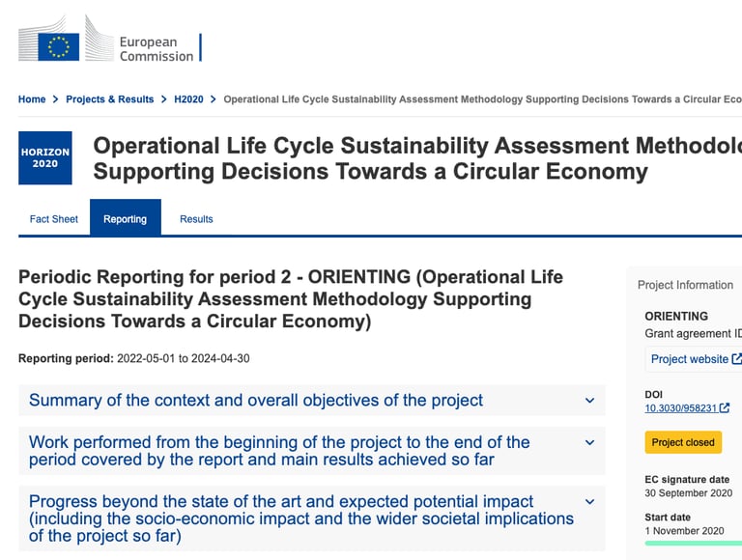Expand Work performed section chevron
Viewport: 742px width, 560px height.
pos(589,443)
